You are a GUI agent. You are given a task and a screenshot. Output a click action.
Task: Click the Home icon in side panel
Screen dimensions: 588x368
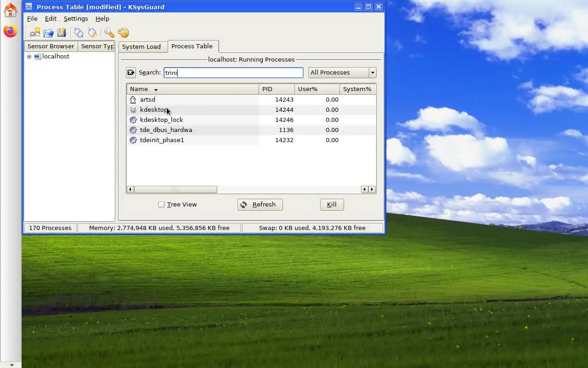[x=10, y=10]
